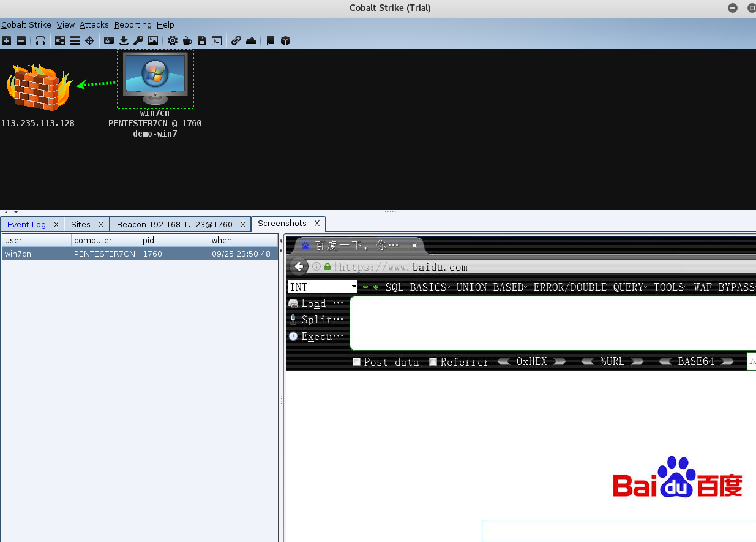Open Help via the book icon
This screenshot has width=756, height=542.
pos(271,41)
